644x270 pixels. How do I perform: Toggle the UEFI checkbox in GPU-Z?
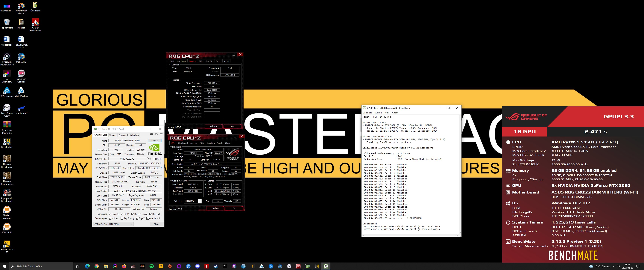[154, 159]
